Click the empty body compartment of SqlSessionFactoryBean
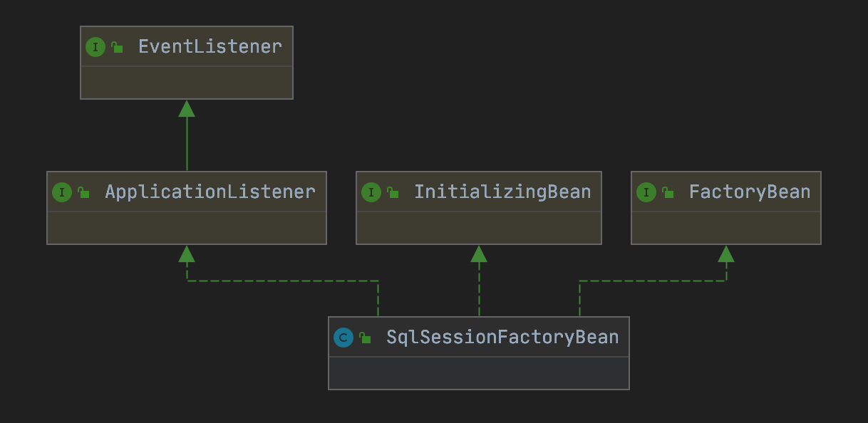This screenshot has width=868, height=423. (x=479, y=372)
